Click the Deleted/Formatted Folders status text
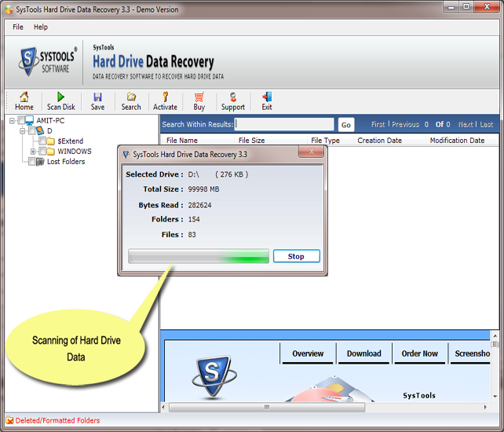This screenshot has width=504, height=432. click(57, 420)
